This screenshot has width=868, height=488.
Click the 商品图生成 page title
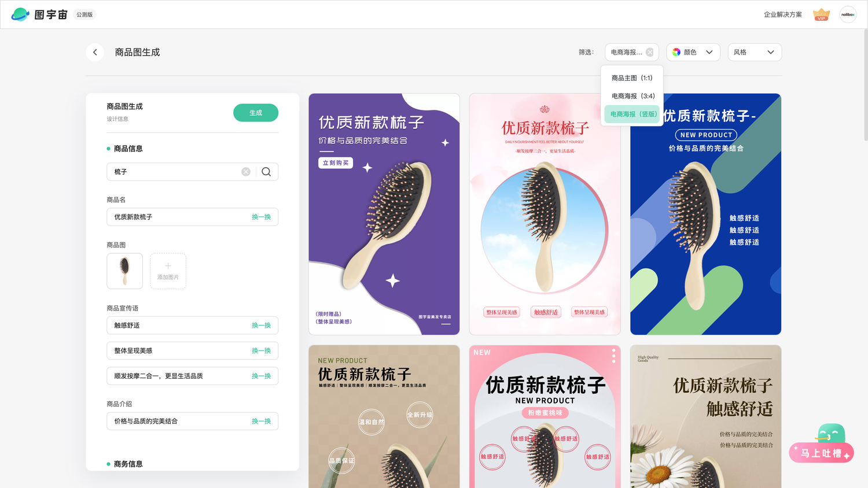(x=137, y=52)
